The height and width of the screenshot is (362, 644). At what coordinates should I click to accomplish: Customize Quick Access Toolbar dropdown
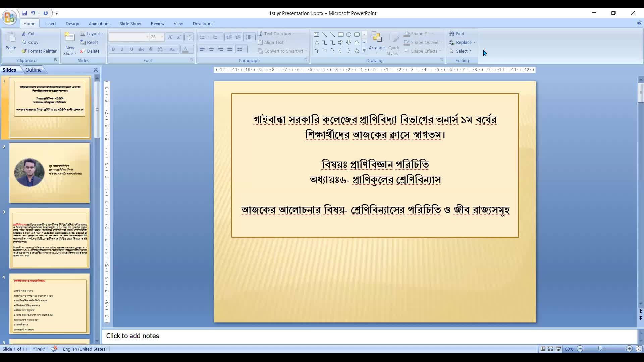[57, 13]
